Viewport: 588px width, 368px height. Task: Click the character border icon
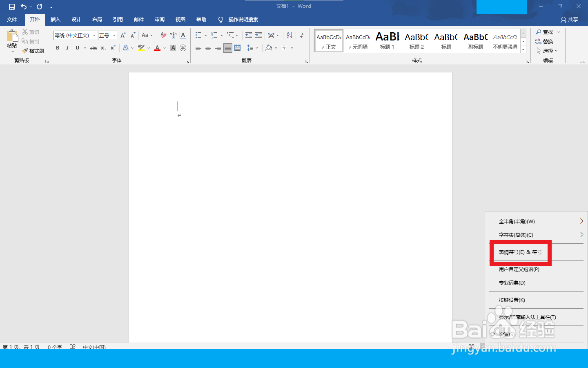coord(183,36)
